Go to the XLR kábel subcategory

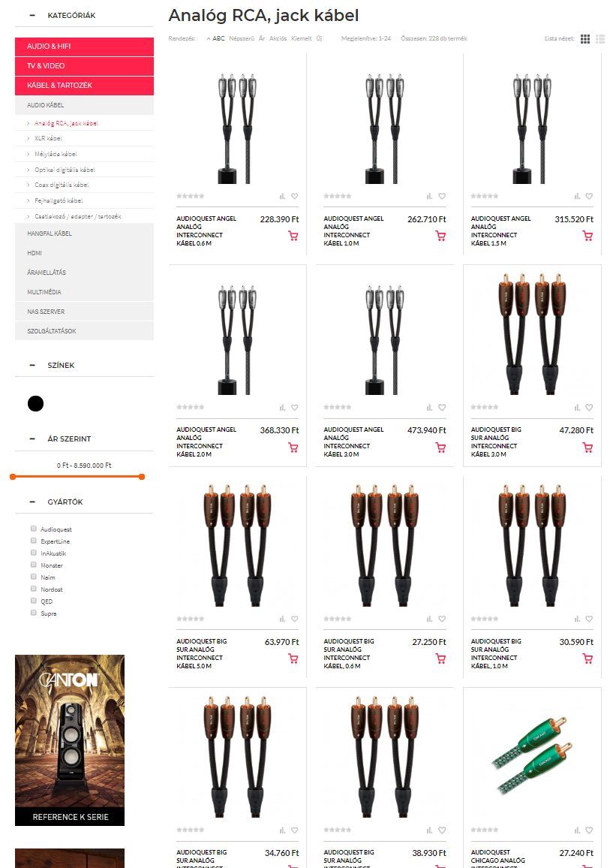click(x=48, y=138)
